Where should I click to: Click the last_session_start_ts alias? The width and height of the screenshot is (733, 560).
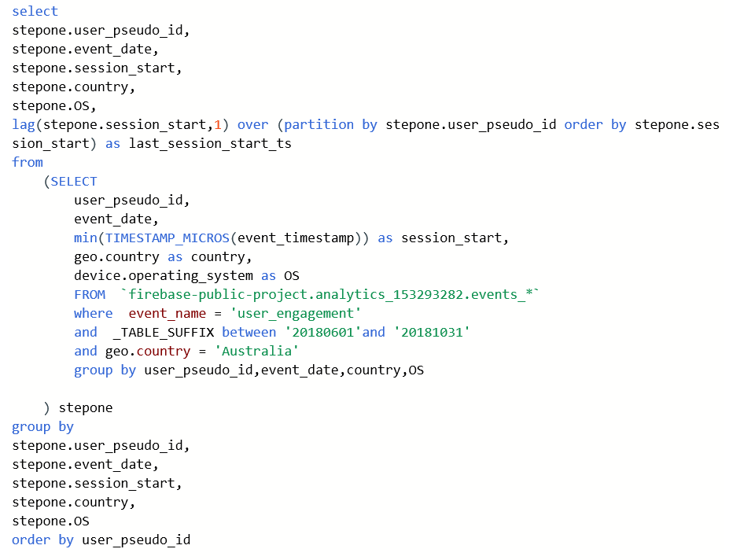[x=210, y=143]
